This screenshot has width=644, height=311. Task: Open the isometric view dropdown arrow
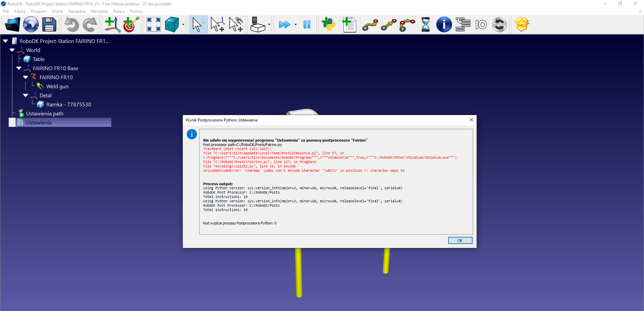(x=183, y=24)
